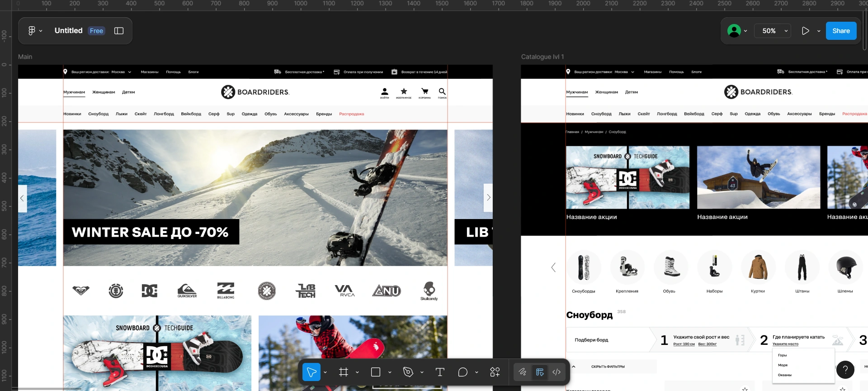Click the Skullcandy brand logo
The width and height of the screenshot is (868, 391).
(x=429, y=291)
